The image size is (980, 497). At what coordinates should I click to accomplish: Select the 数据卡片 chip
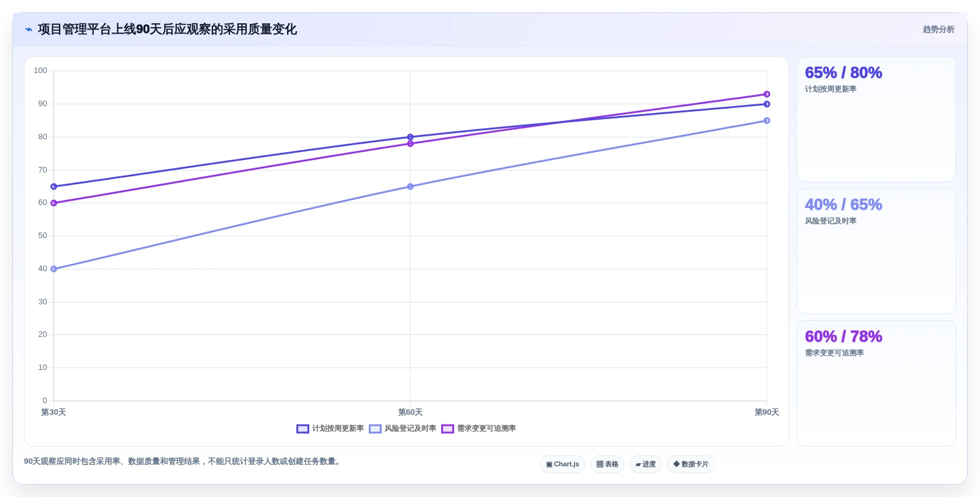[x=691, y=464]
